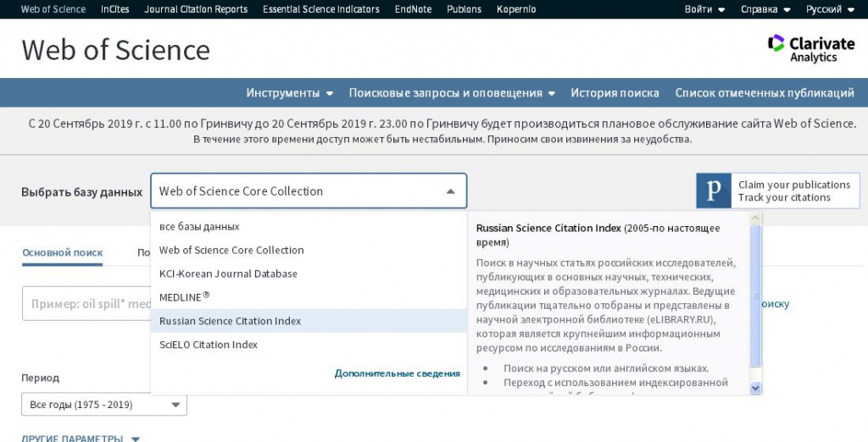Open Список отмеченных публикаций
Viewport: 868px width, 442px height.
[x=765, y=93]
